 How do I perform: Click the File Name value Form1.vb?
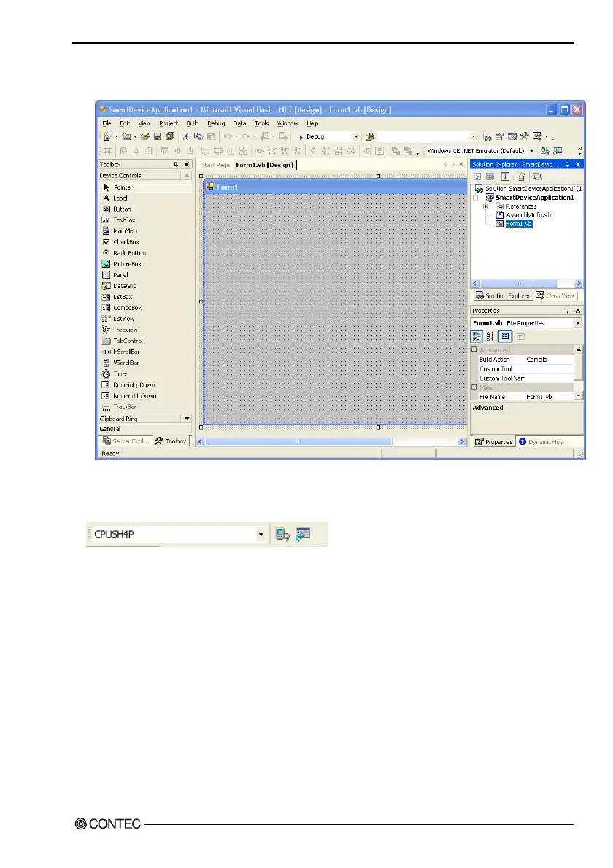(550, 397)
